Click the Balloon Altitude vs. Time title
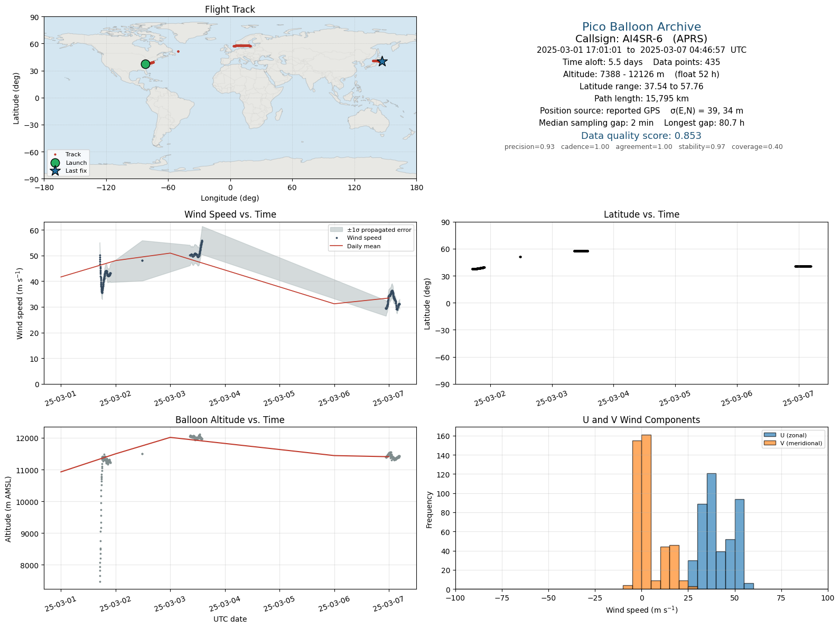Viewport: 840px width, 628px height. click(230, 420)
